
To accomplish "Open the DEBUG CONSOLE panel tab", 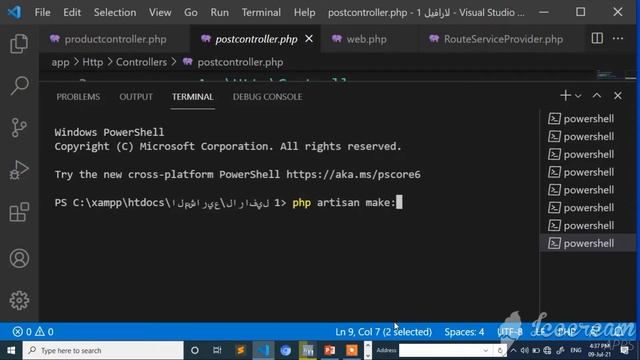I will pyautogui.click(x=267, y=97).
